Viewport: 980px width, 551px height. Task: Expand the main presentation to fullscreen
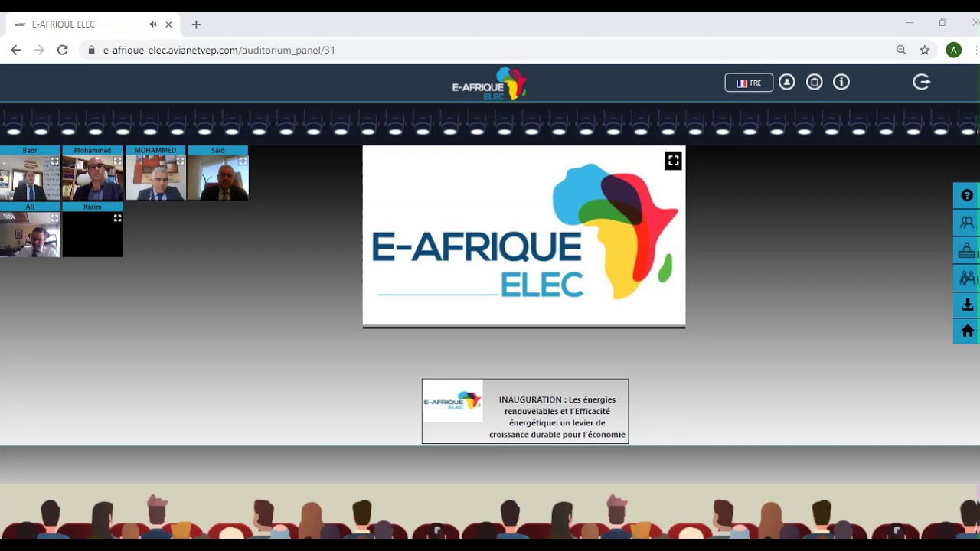pyautogui.click(x=673, y=161)
